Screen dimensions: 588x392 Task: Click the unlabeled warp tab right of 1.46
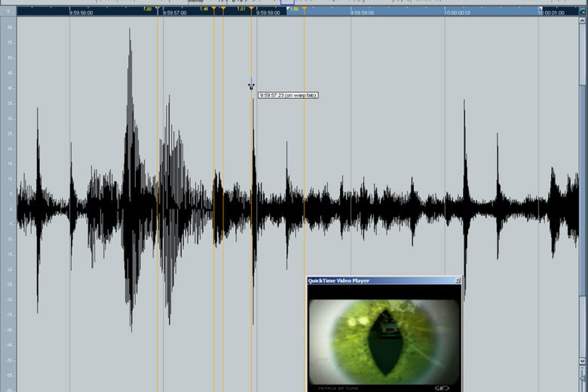(x=223, y=8)
